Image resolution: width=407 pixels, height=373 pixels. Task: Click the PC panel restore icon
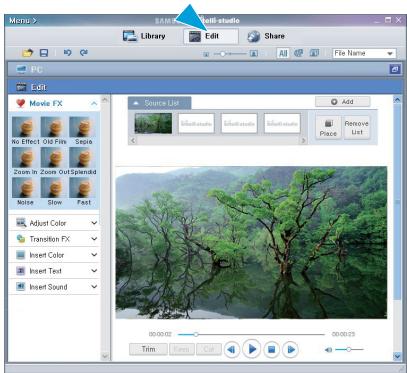[x=395, y=69]
